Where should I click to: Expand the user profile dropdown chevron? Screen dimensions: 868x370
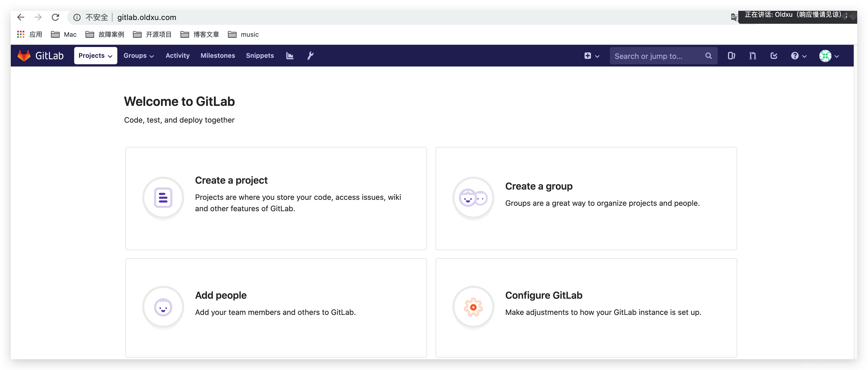837,56
